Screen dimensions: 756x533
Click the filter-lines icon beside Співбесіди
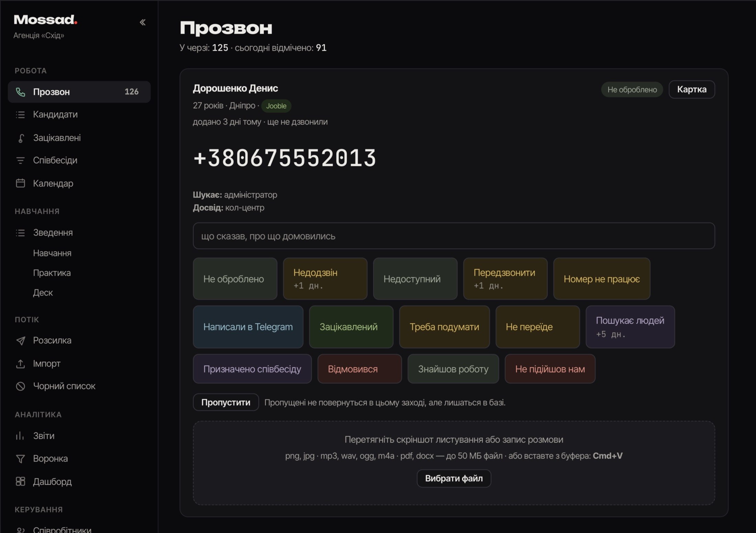click(x=21, y=160)
